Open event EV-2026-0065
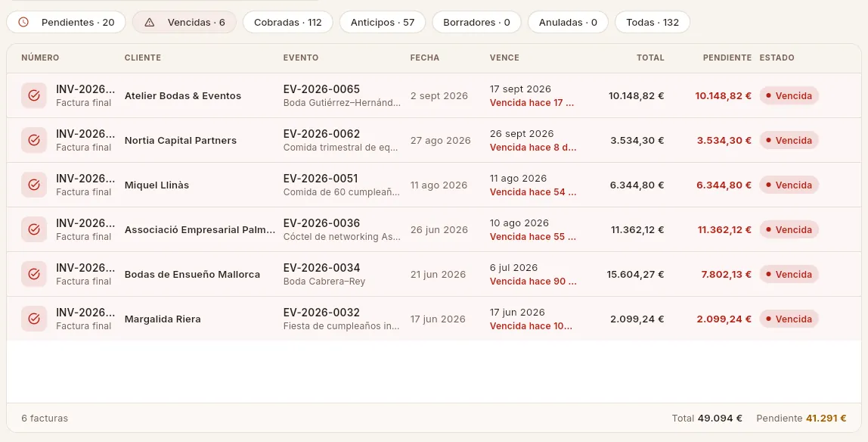This screenshot has height=442, width=868. (321, 89)
